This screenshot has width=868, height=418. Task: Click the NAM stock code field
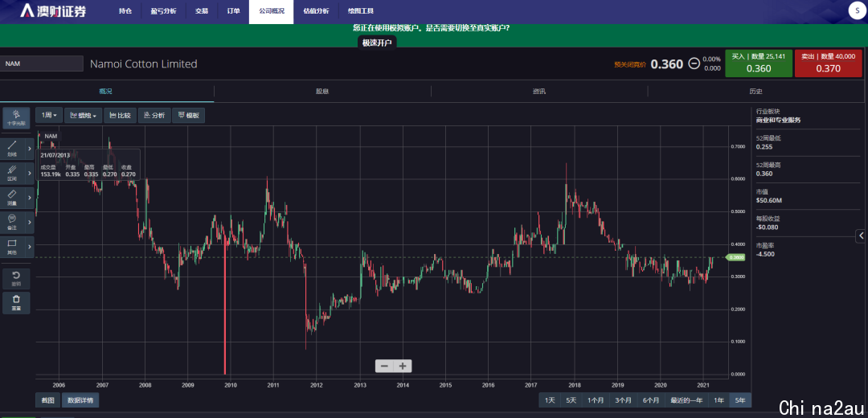point(42,64)
